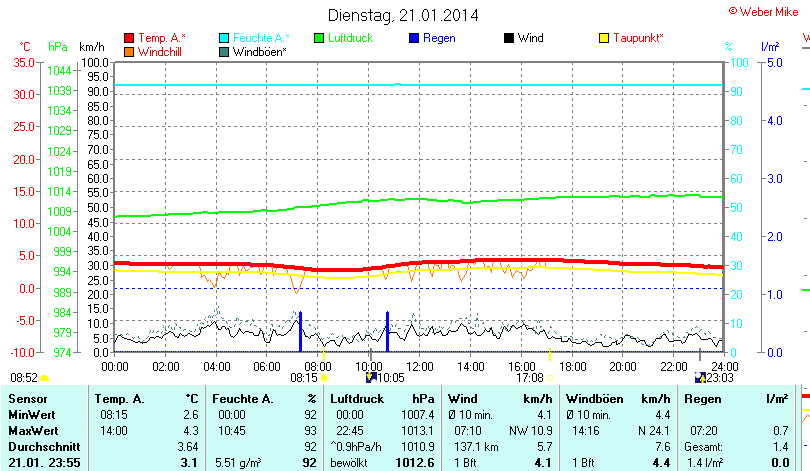This screenshot has width=810, height=471.
Task: Click the moon icon beside 23:03
Action: [700, 378]
